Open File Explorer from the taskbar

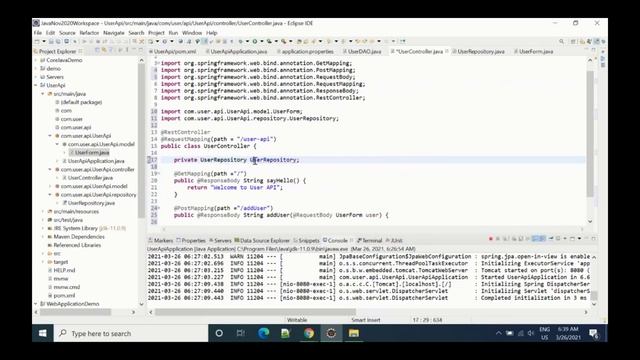353,333
